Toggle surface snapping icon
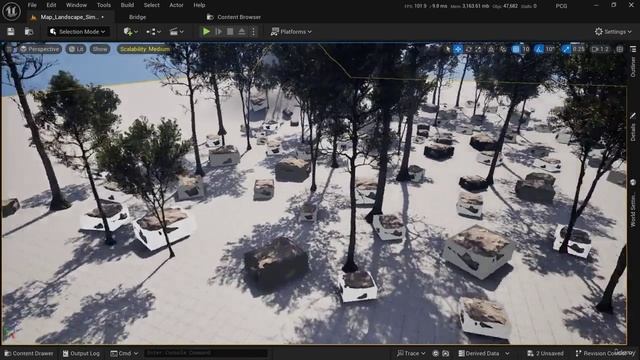Image resolution: width=640 pixels, height=360 pixels. 503,49
